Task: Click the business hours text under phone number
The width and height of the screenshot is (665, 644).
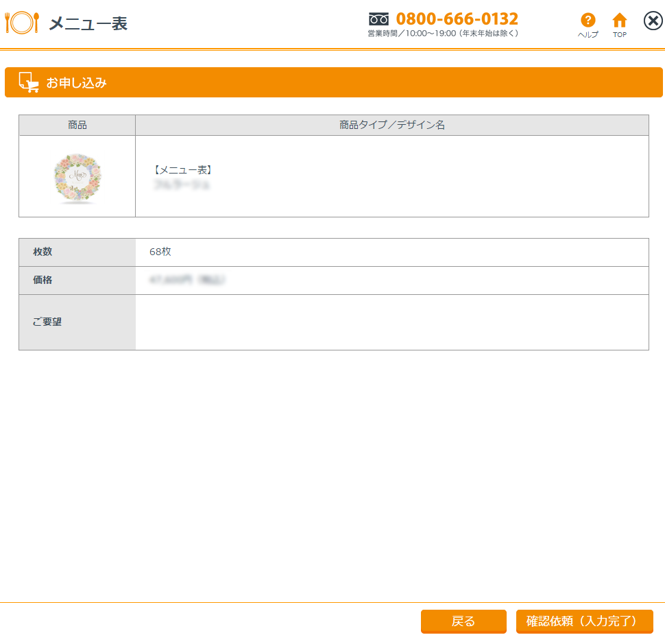Action: coord(443,33)
